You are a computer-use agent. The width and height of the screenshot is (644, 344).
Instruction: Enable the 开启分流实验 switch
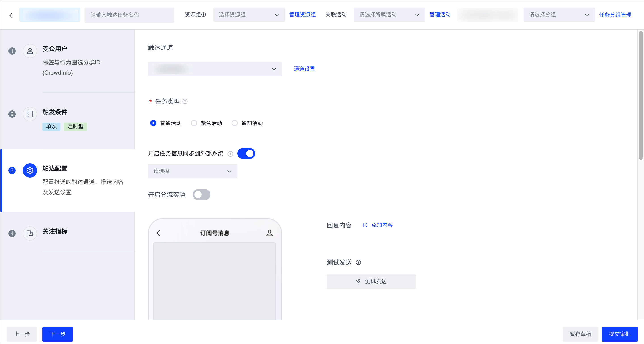[x=201, y=195]
